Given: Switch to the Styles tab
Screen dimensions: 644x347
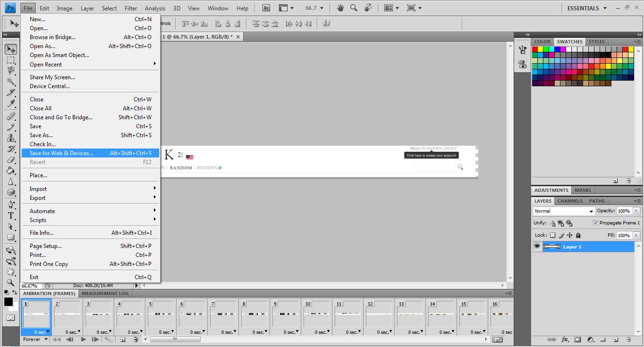Looking at the screenshot, I should click(x=597, y=41).
